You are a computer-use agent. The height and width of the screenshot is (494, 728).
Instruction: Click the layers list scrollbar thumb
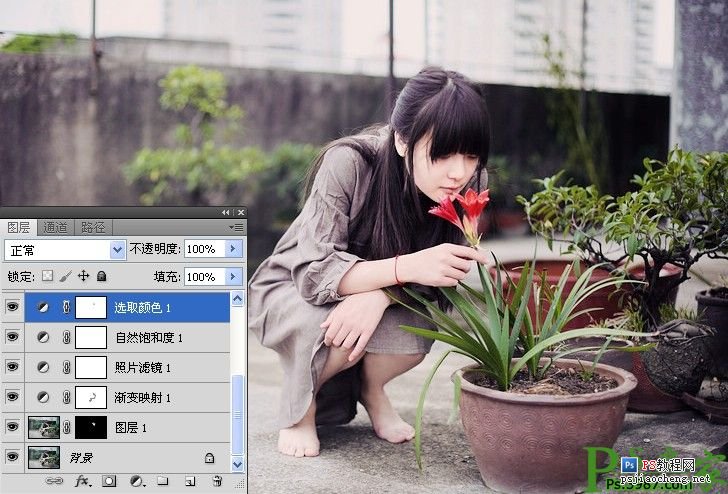(237, 415)
